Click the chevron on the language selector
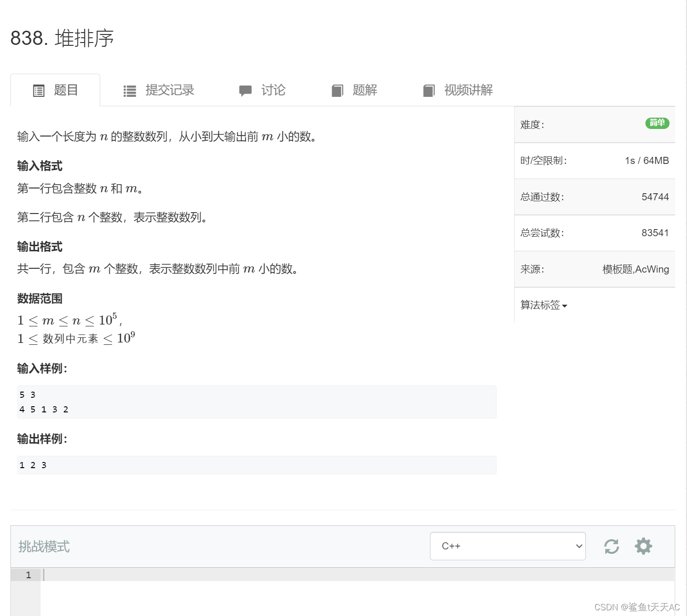687x616 pixels. [x=578, y=546]
